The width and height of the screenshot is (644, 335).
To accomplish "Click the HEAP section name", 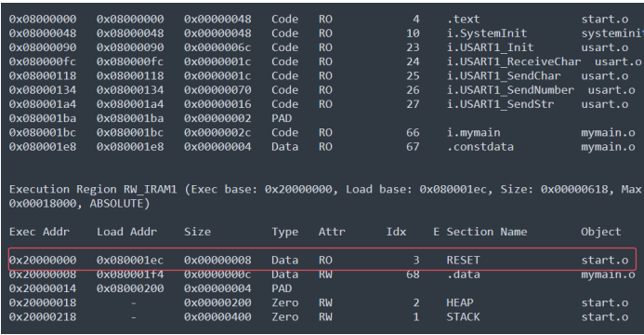I will click(x=460, y=303).
